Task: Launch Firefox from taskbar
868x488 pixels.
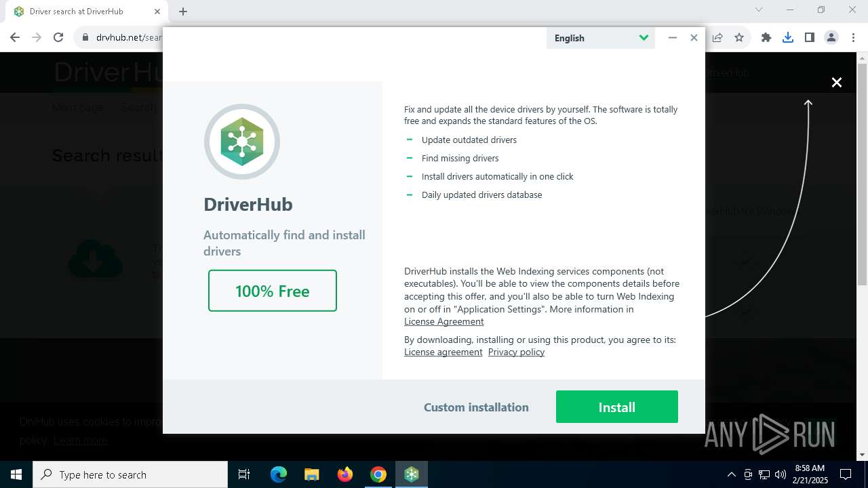Action: tap(345, 474)
